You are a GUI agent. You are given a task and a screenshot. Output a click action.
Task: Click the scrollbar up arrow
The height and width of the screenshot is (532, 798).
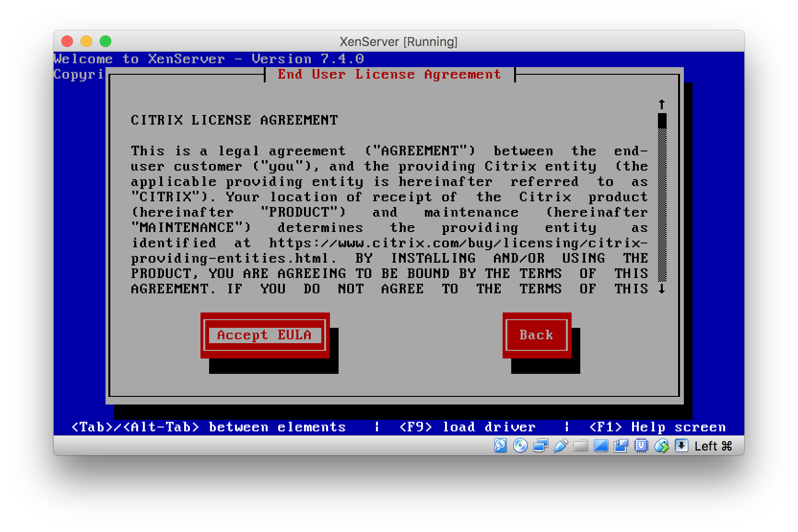pos(662,104)
